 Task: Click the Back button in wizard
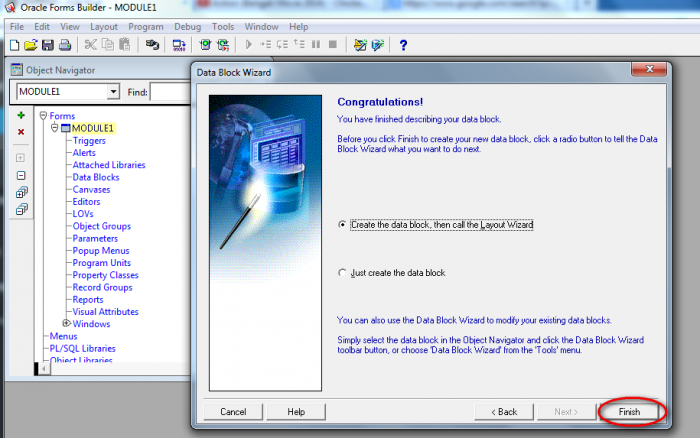(504, 412)
